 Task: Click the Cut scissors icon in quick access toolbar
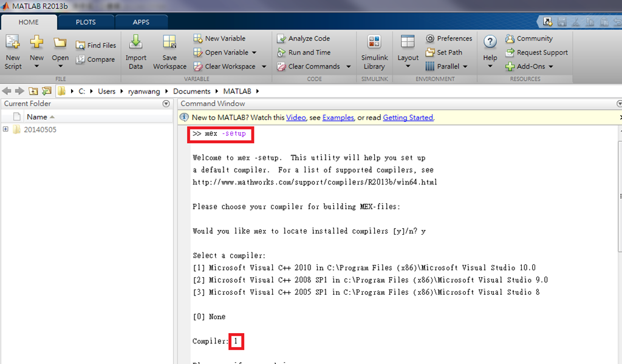(576, 22)
